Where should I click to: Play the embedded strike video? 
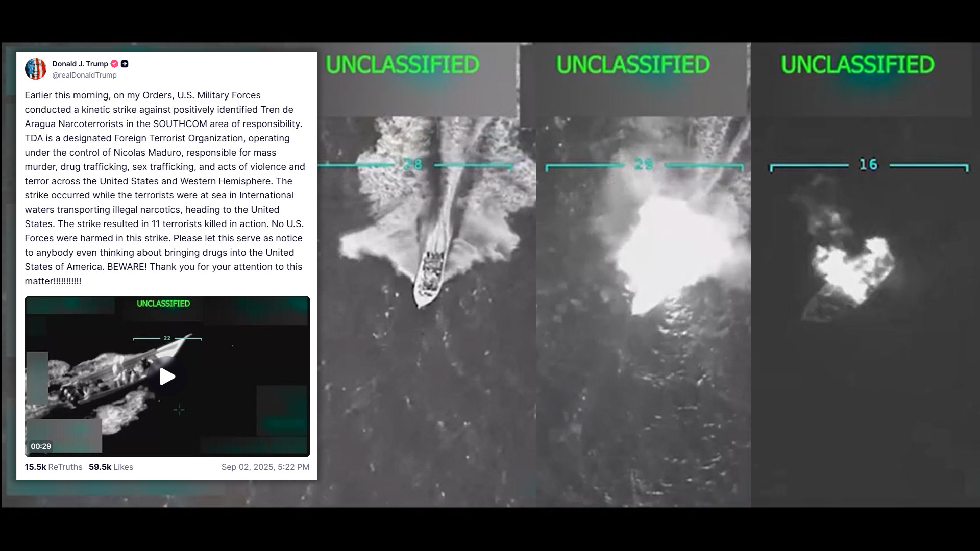pyautogui.click(x=167, y=377)
